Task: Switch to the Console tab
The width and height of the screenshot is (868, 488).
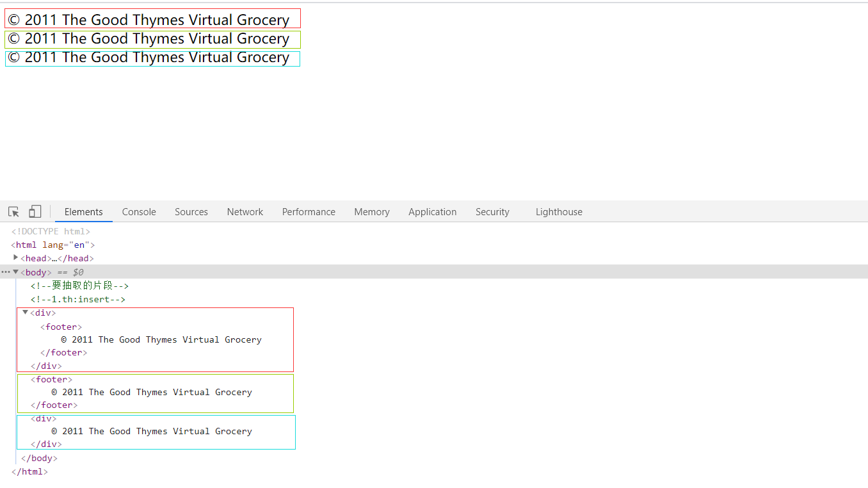Action: (139, 212)
